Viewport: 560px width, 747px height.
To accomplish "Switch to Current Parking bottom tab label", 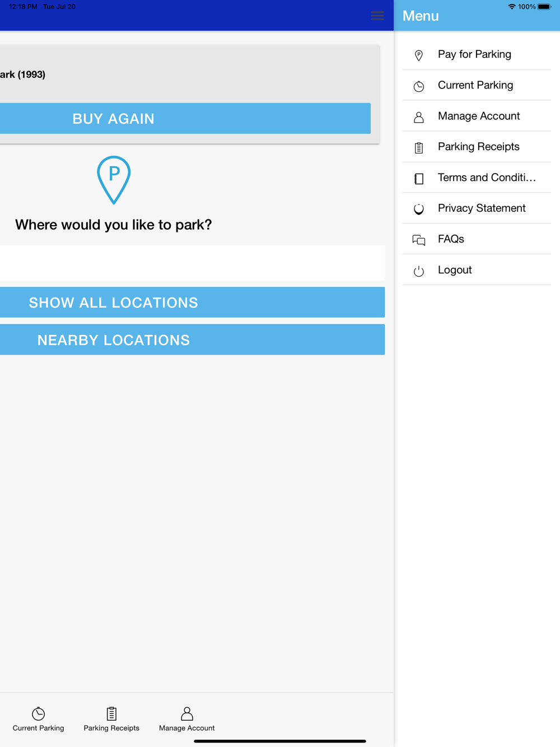I will click(38, 728).
